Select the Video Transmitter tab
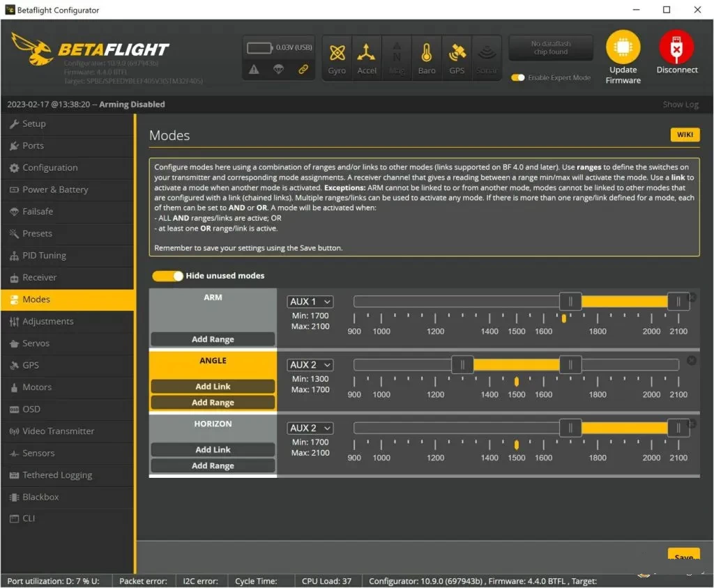The height and width of the screenshot is (588, 714). pyautogui.click(x=68, y=431)
